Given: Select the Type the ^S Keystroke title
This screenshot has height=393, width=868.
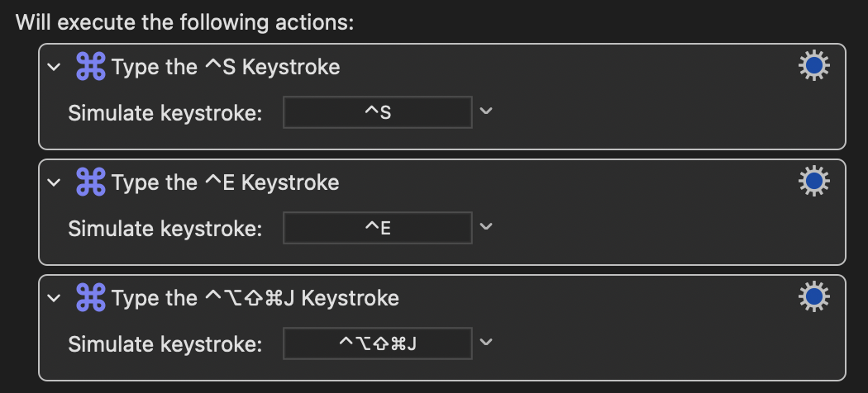Looking at the screenshot, I should pos(226,67).
